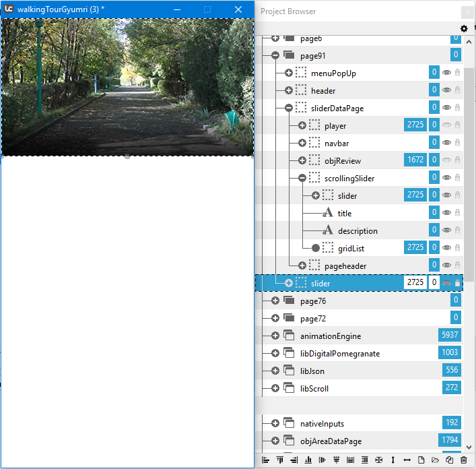Select the title field in tree
This screenshot has width=476, height=469.
(344, 213)
